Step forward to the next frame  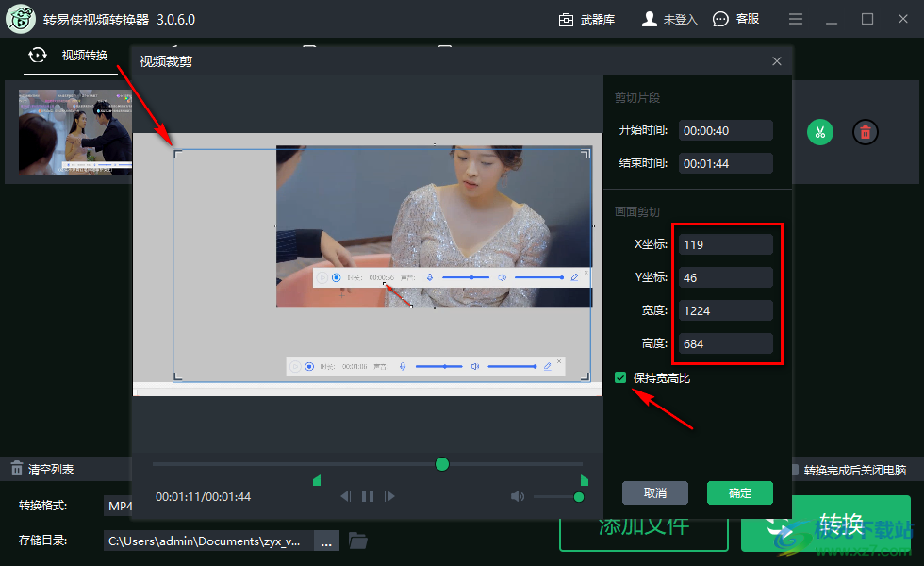(x=389, y=496)
